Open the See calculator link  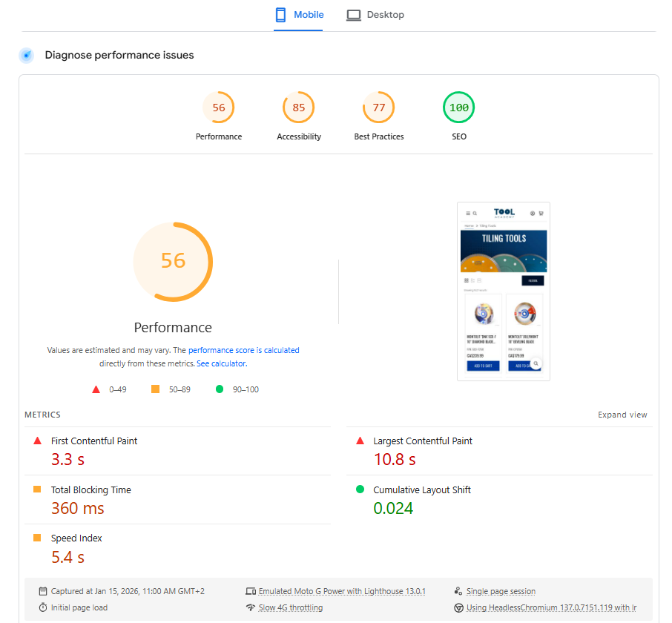222,363
